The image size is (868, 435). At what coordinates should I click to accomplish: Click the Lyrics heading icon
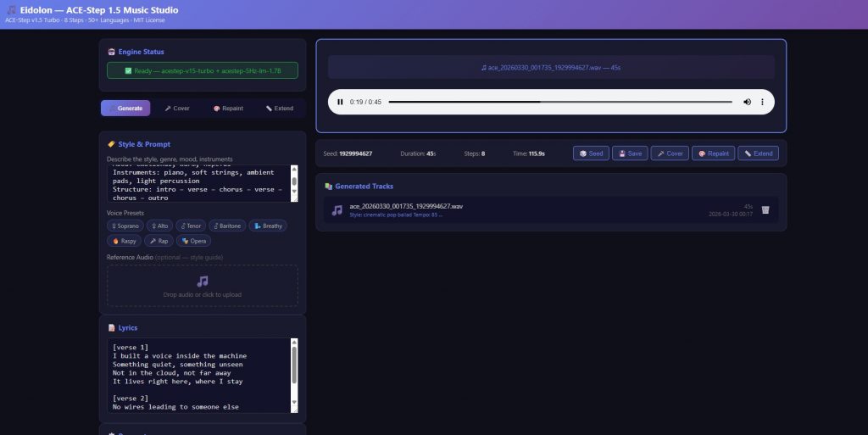pos(111,327)
